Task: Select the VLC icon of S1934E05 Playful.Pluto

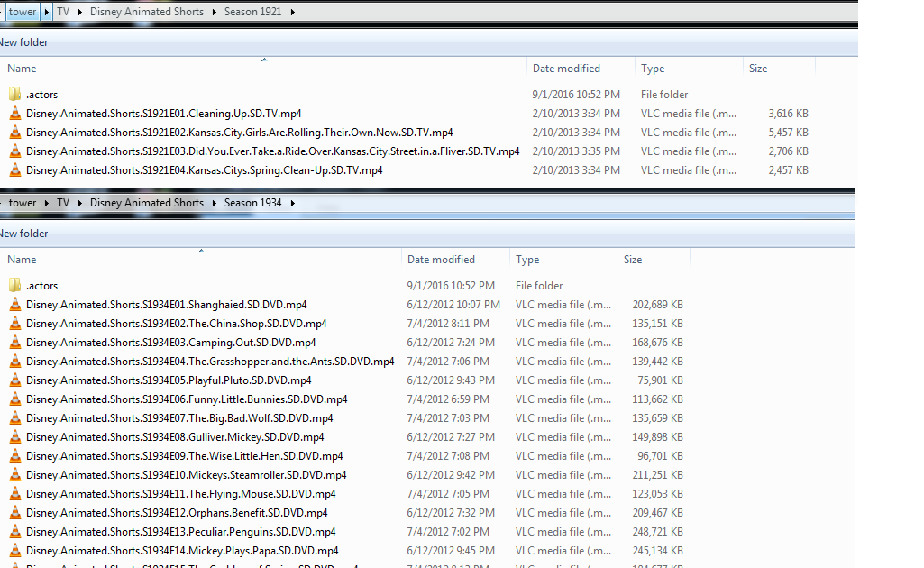Action: tap(15, 380)
